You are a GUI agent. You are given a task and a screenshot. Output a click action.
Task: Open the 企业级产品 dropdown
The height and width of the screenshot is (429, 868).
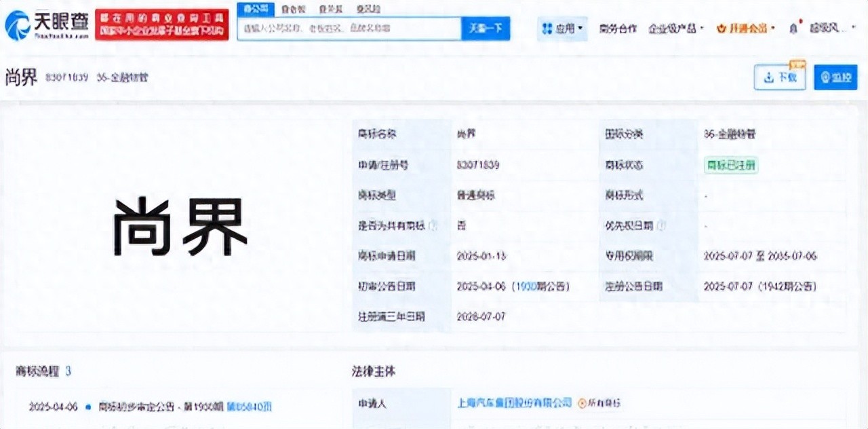point(676,29)
